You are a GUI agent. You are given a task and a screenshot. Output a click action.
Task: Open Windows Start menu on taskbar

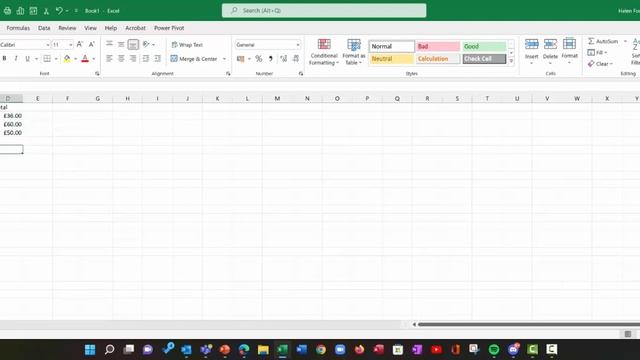click(90, 349)
